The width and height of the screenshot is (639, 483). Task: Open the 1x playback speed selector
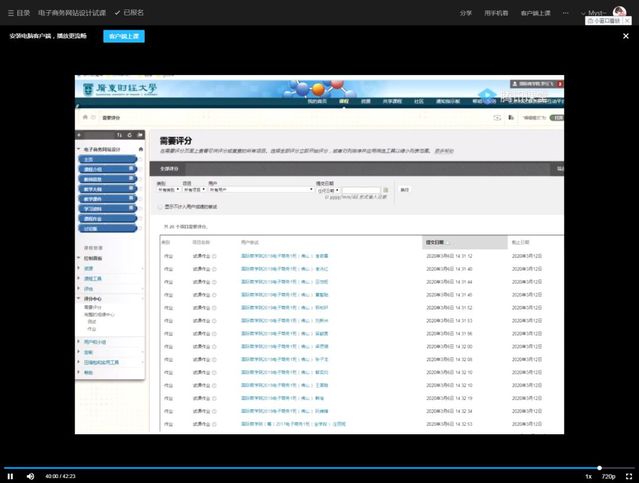click(588, 476)
